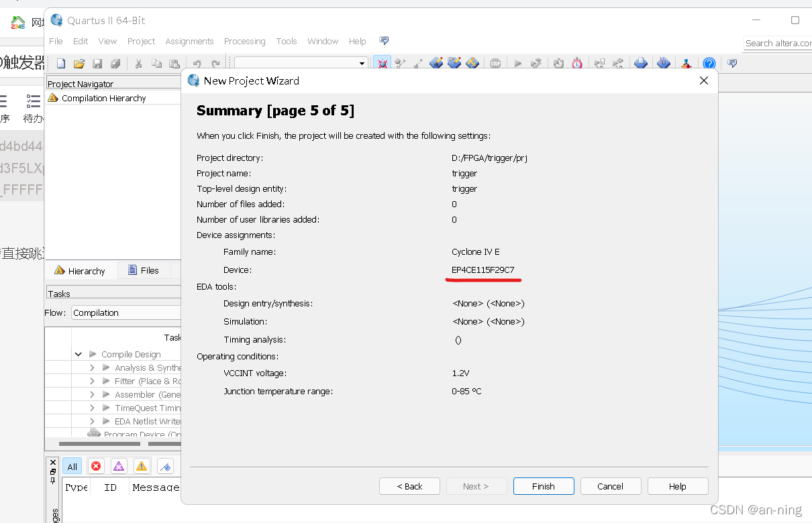Click the Help button in the wizard dialog
The width and height of the screenshot is (812, 523).
(678, 486)
